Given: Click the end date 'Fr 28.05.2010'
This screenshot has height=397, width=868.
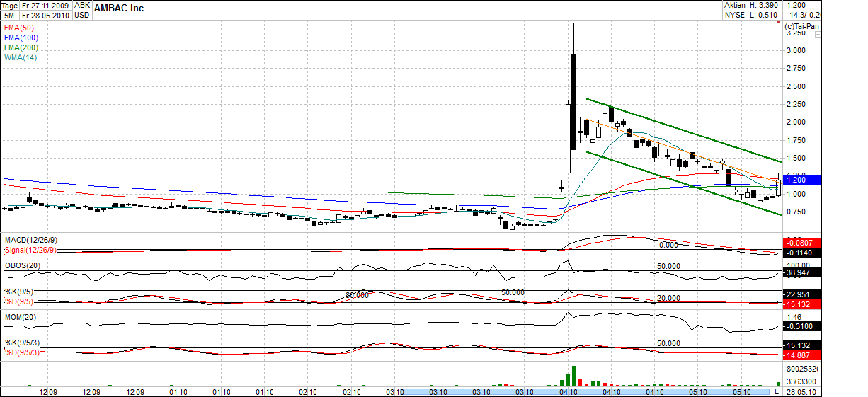Looking at the screenshot, I should 46,15.
